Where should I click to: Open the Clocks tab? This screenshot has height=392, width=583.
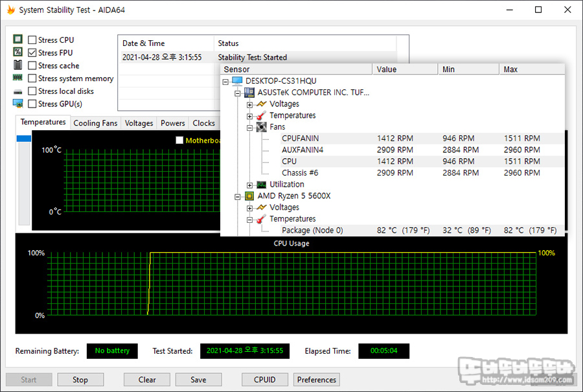(x=204, y=123)
